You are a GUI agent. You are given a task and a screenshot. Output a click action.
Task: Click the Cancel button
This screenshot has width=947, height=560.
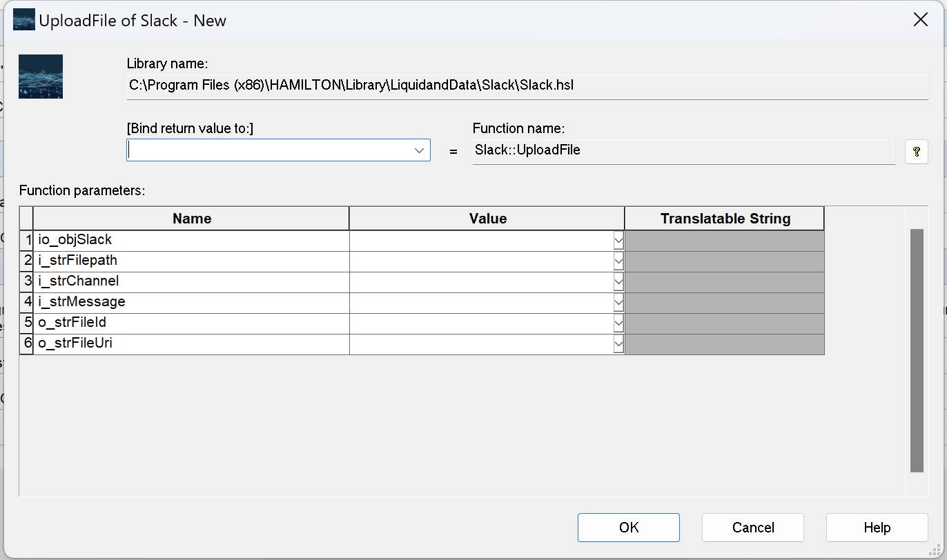pyautogui.click(x=753, y=528)
